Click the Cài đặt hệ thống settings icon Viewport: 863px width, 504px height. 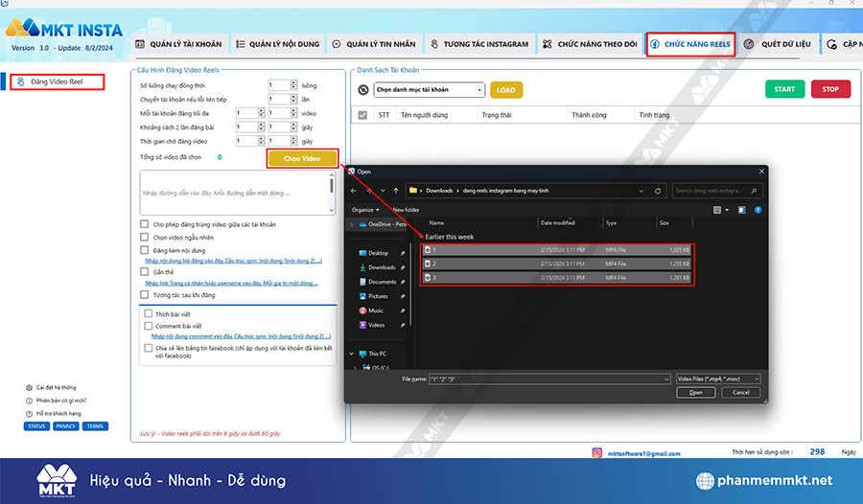click(29, 388)
